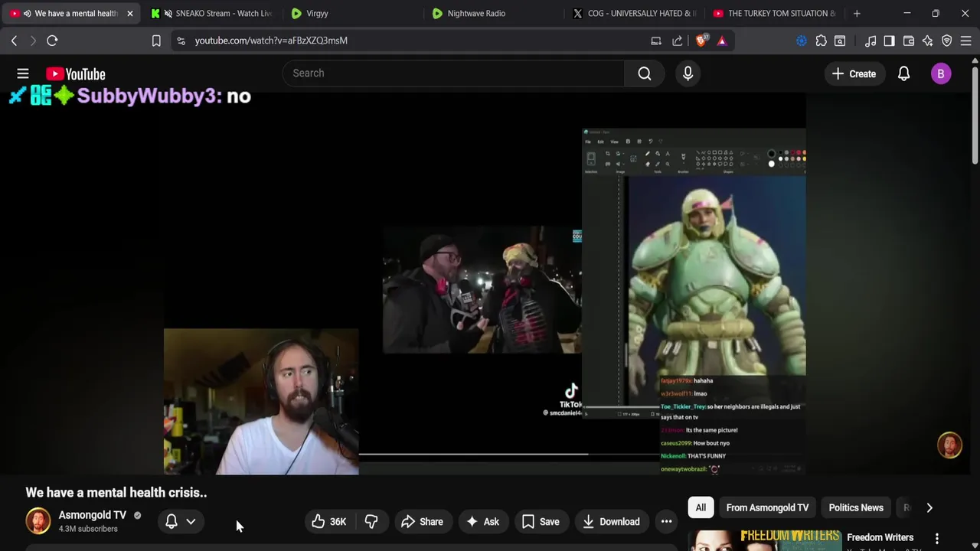Bookmark this page
980x551 pixels.
coord(156,41)
